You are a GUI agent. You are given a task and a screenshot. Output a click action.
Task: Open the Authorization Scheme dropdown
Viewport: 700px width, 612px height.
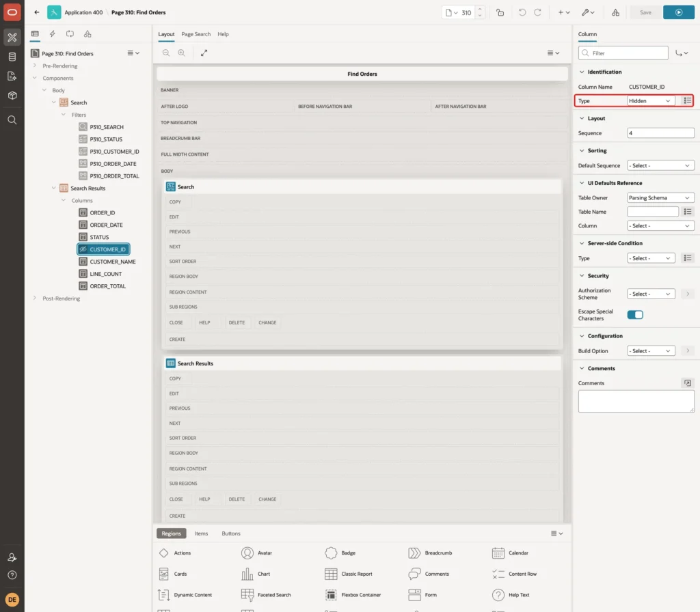point(651,294)
